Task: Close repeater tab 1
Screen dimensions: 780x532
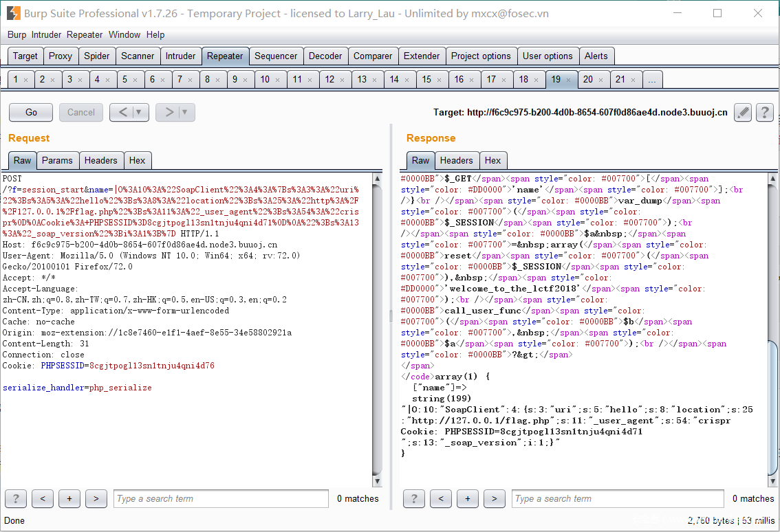Action: tap(26, 80)
